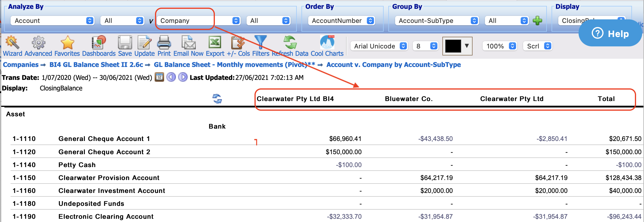Open the Company dropdown
644x222 pixels.
198,21
